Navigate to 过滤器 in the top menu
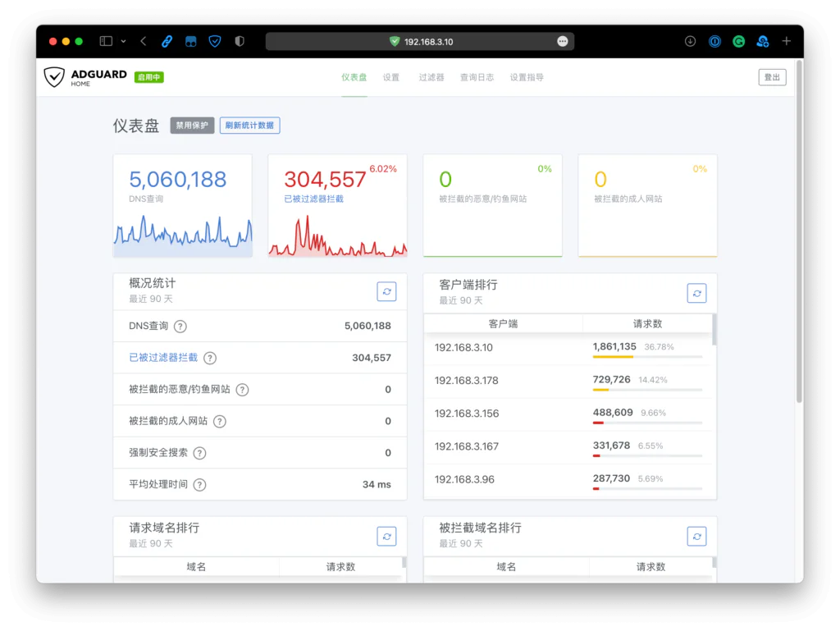This screenshot has width=840, height=631. point(431,77)
